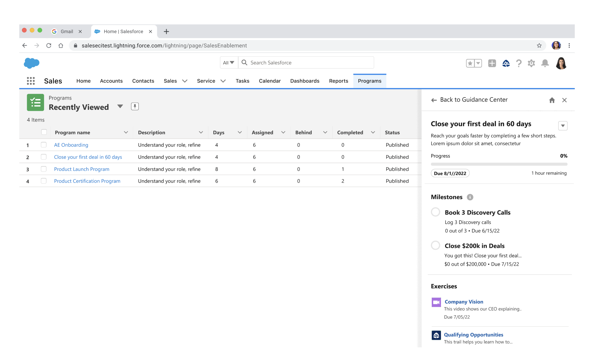Open notifications via the bell icon
Viewport: 597px width, 364px height.
coord(545,63)
